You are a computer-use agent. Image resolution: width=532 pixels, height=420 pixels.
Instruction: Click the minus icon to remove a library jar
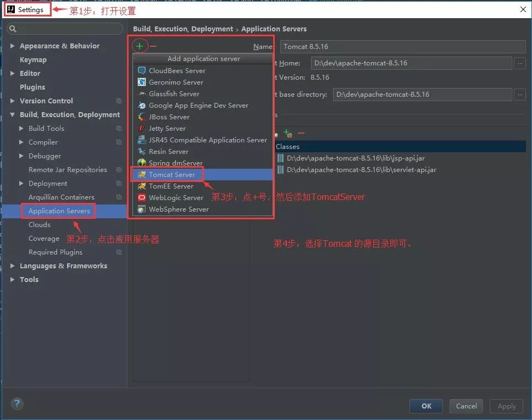click(301, 133)
